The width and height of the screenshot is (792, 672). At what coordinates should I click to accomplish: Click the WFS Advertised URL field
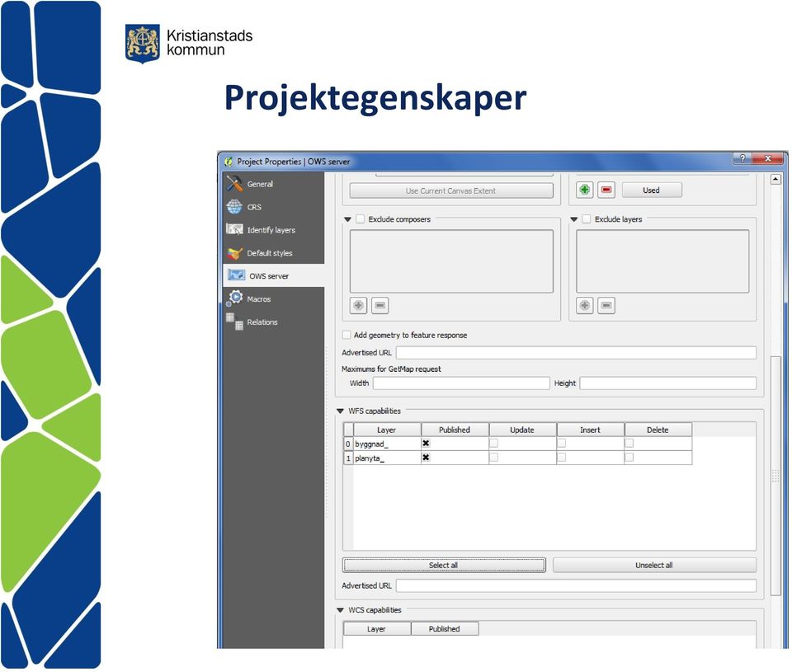[576, 585]
